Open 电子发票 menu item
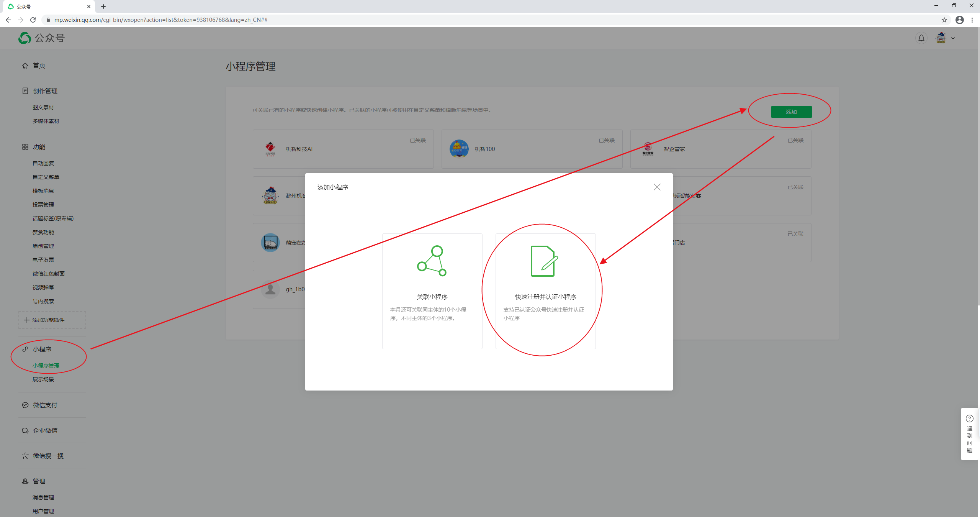This screenshot has width=980, height=517. coord(43,260)
